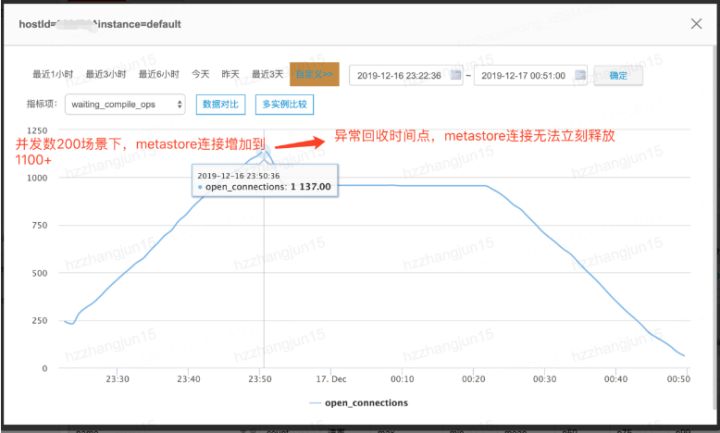Click the orange 自定义 custom range button
720x433 pixels.
[x=315, y=75]
